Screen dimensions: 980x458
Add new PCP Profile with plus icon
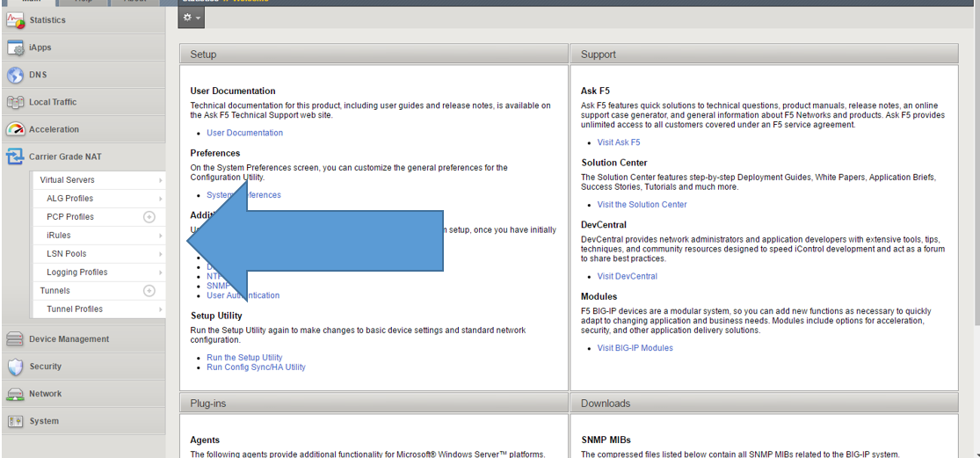[x=149, y=217]
